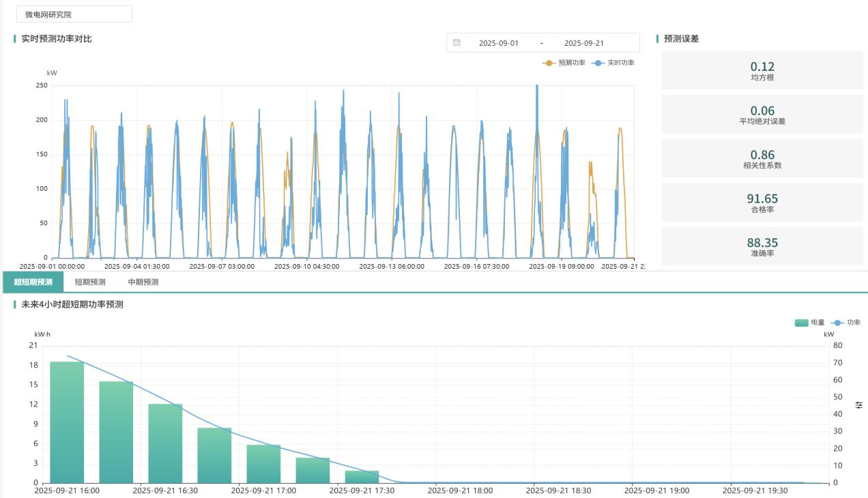Click the green 电量 legend color swatch
868x498 pixels.
pos(801,323)
